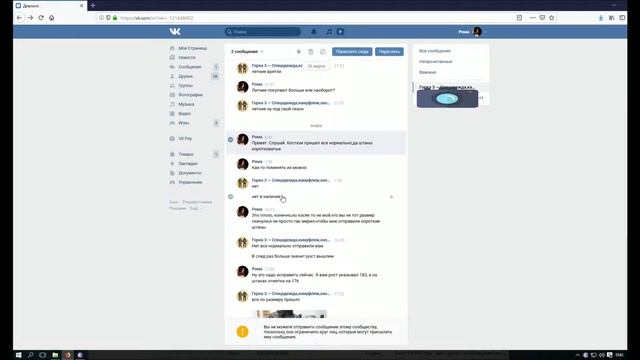Click the taskbar search magnifier icon
The width and height of the screenshot is (640, 360).
pos(31,355)
